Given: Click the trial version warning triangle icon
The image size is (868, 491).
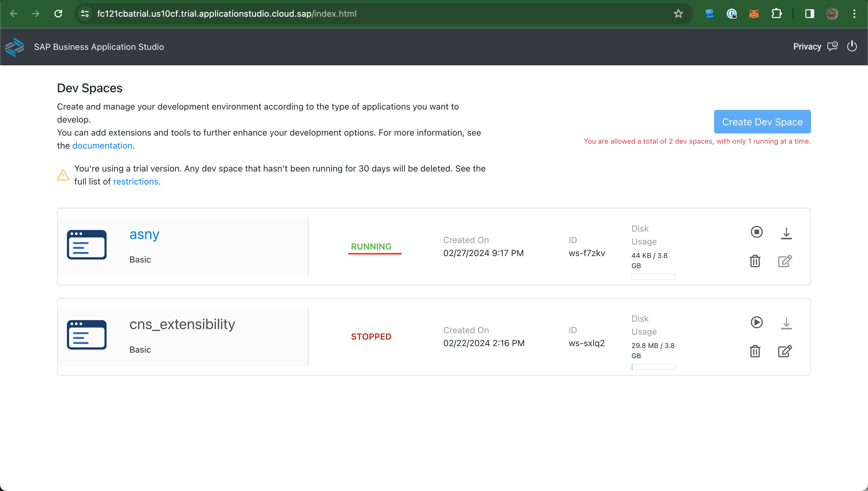Looking at the screenshot, I should pyautogui.click(x=63, y=175).
